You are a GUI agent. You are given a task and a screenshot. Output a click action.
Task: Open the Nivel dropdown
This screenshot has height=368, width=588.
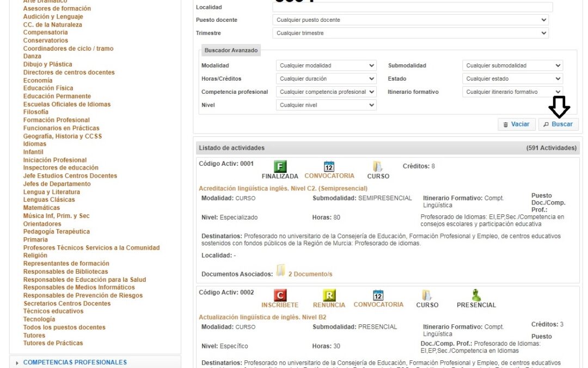[326, 105]
